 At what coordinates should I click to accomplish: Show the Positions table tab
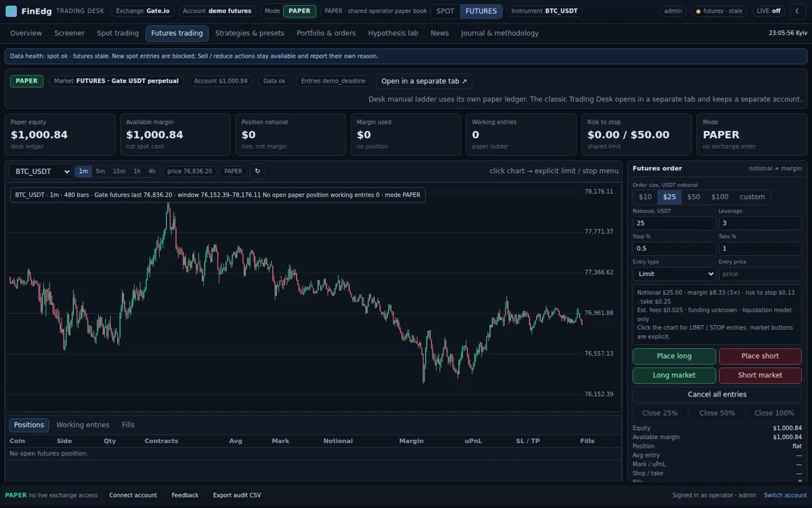point(29,425)
